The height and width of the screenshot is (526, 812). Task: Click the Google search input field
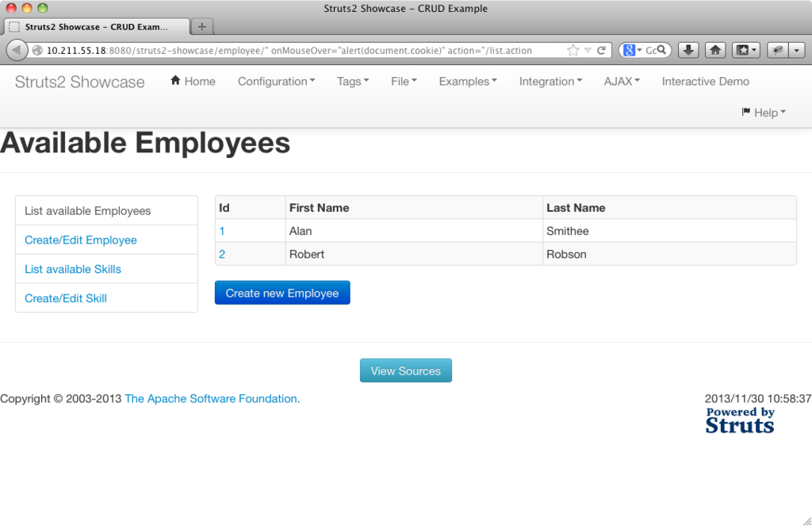coord(651,50)
